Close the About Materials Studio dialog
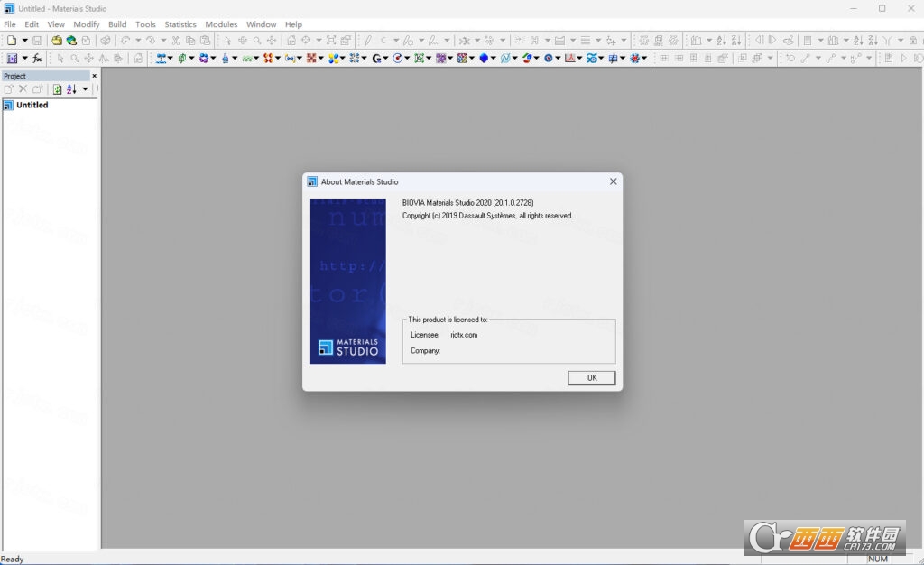This screenshot has height=565, width=924. pos(613,181)
